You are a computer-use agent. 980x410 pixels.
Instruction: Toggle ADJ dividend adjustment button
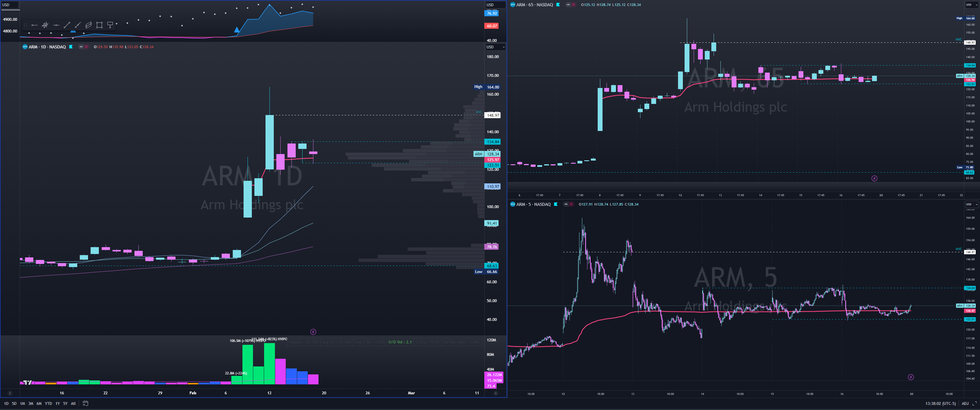coord(965,403)
